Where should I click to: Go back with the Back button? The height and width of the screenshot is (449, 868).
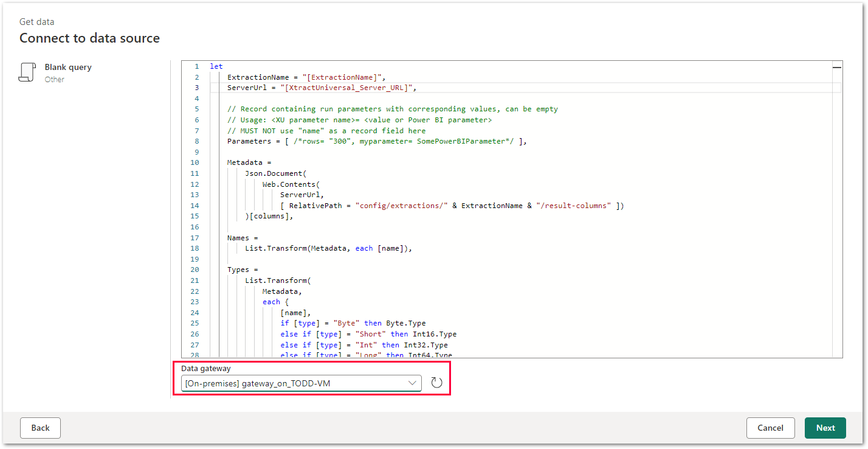[40, 428]
